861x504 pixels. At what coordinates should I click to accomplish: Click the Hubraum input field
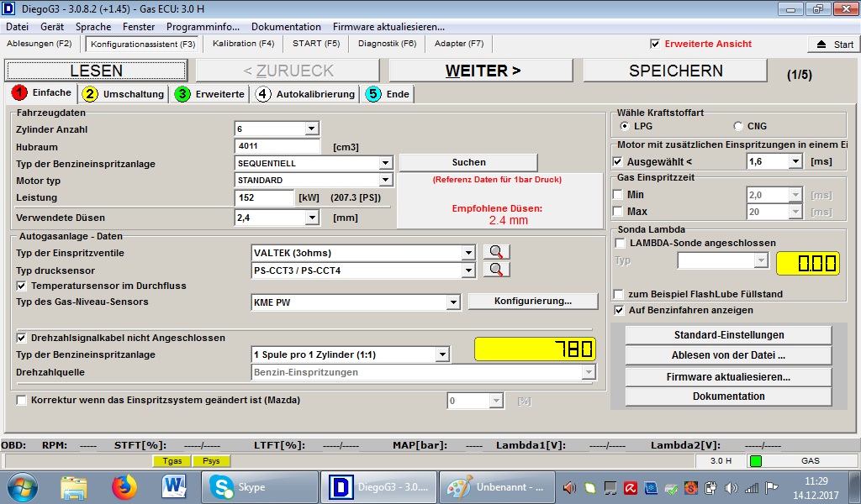277,147
